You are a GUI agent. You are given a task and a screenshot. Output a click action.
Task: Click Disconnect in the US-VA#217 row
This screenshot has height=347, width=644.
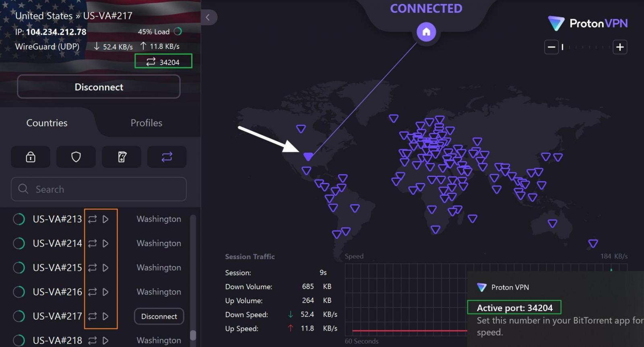[x=159, y=316]
